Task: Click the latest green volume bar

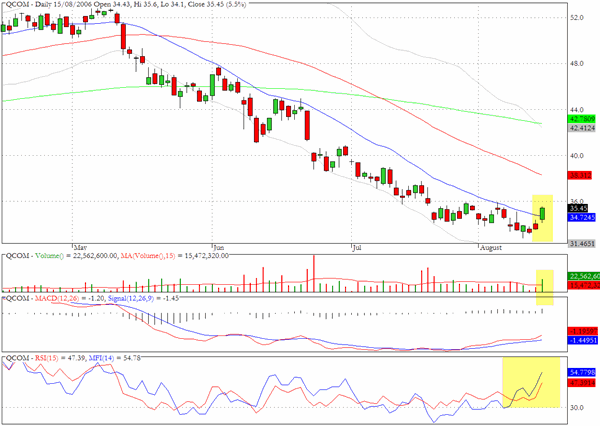Action: coord(542,286)
